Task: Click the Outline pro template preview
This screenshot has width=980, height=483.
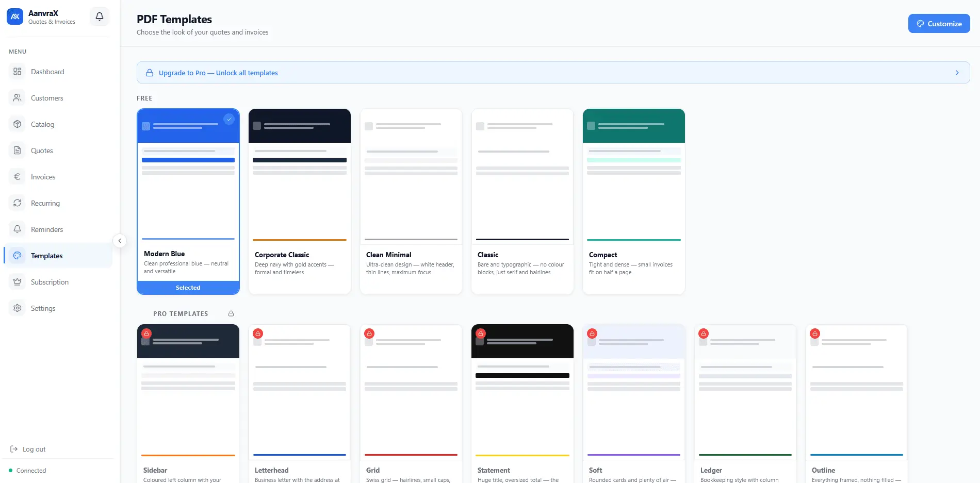Action: click(857, 392)
